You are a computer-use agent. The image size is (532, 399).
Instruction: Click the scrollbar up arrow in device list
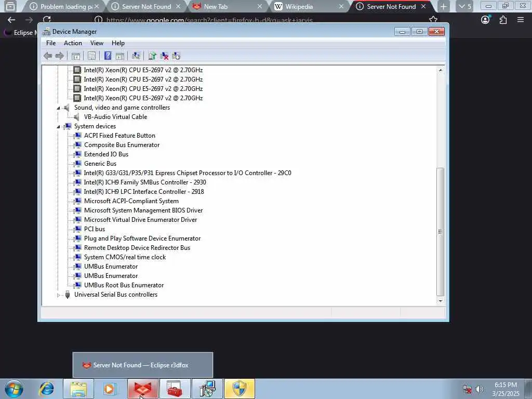[x=441, y=70]
